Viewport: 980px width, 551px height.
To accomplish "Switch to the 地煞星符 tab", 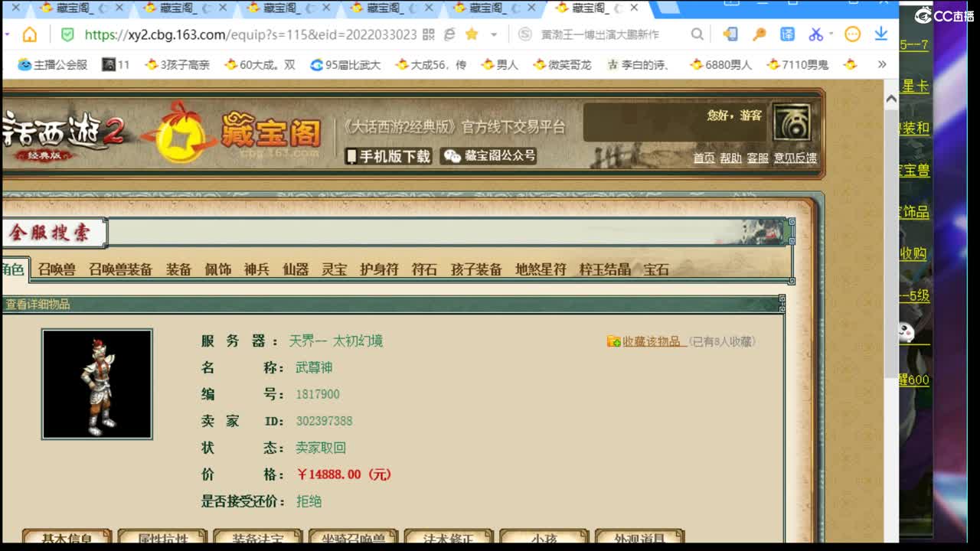I will pos(541,269).
